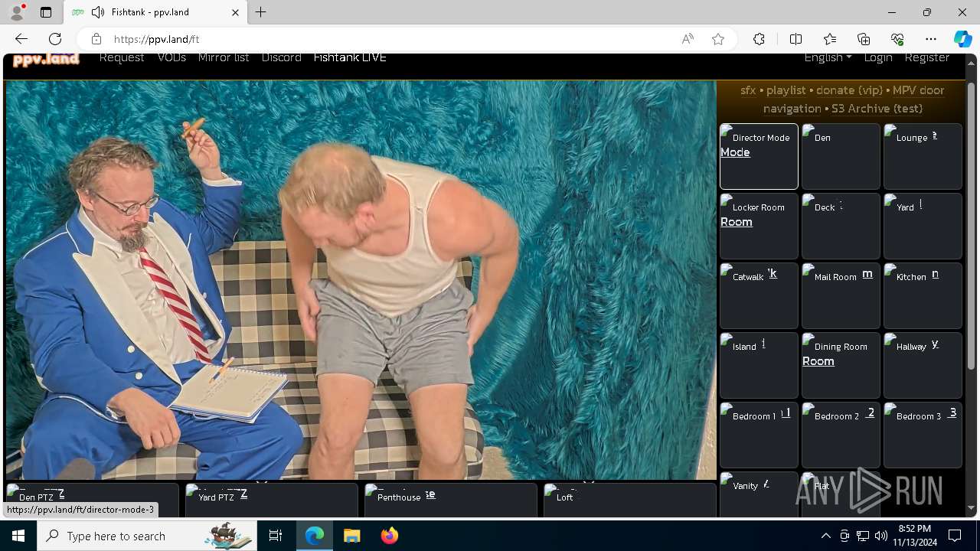
Task: Open the Collections panel
Action: click(864, 39)
